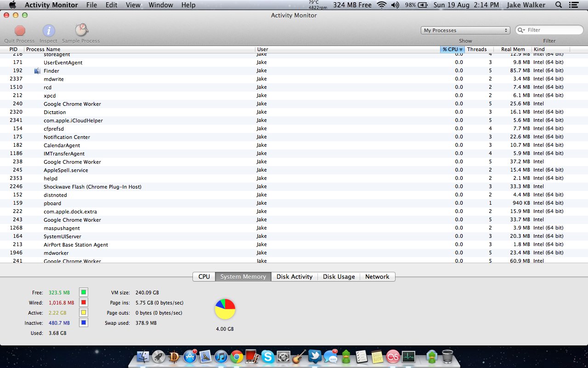Click Activity Monitor icon in Dock
Screen dimensions: 588x368
408,356
